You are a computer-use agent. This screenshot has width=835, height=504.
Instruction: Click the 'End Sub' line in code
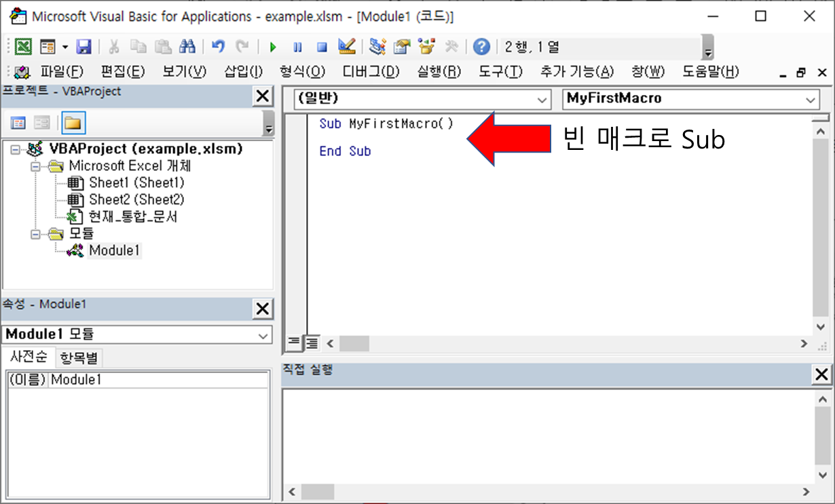click(345, 151)
